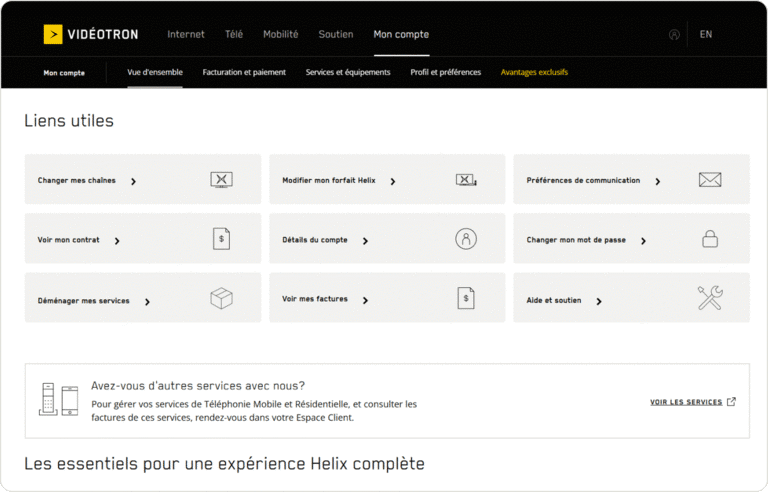
Task: Click the document icon on Voir mon contrat
Action: (x=221, y=239)
